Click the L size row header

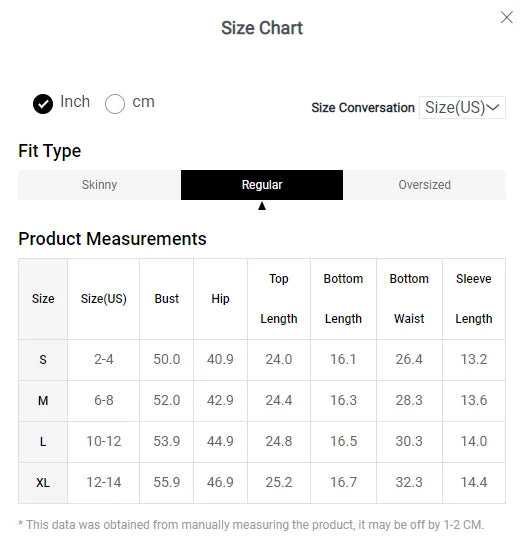tap(43, 442)
